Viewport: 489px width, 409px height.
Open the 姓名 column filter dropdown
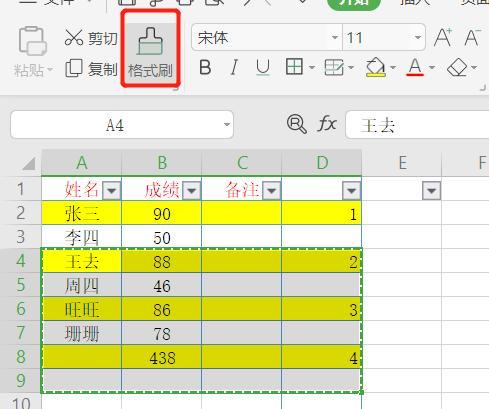(x=112, y=191)
